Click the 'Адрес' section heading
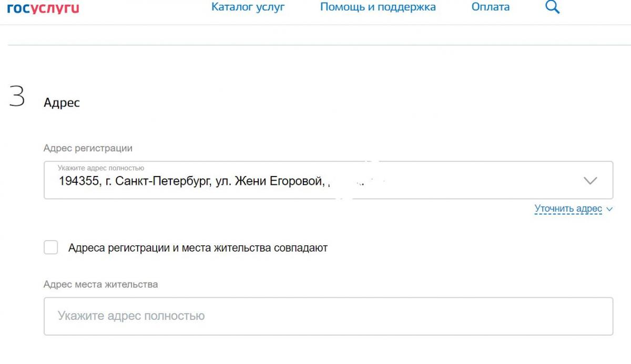The height and width of the screenshot is (364, 631). pyautogui.click(x=62, y=103)
